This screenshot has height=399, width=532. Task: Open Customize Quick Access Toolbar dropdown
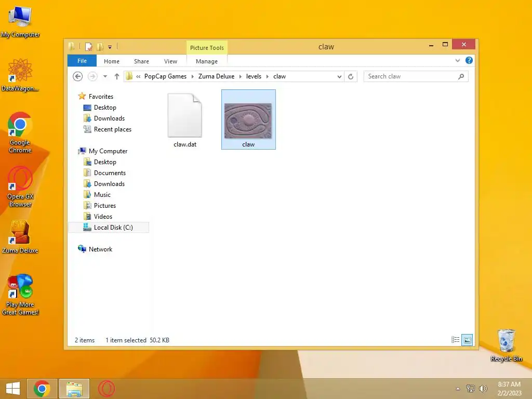click(x=110, y=47)
